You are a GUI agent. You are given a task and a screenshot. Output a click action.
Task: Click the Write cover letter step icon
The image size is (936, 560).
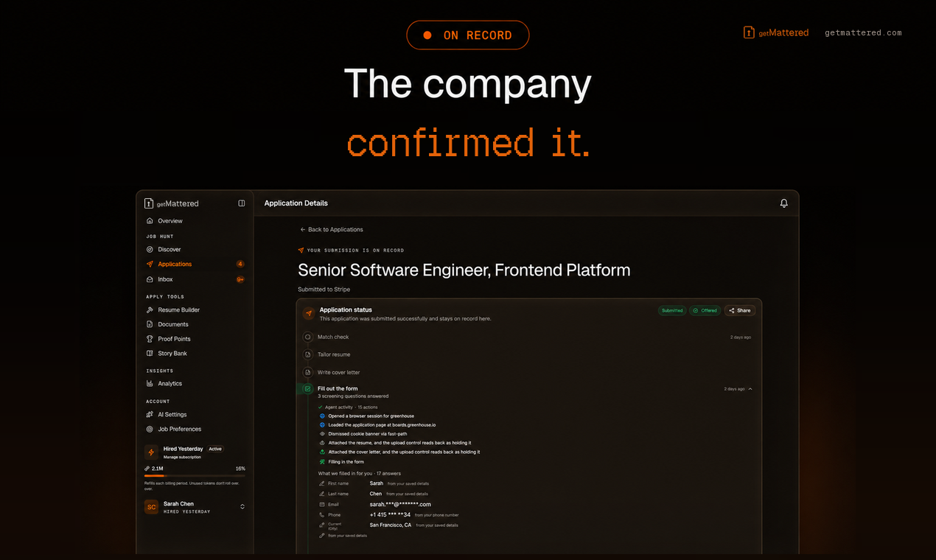pyautogui.click(x=308, y=372)
